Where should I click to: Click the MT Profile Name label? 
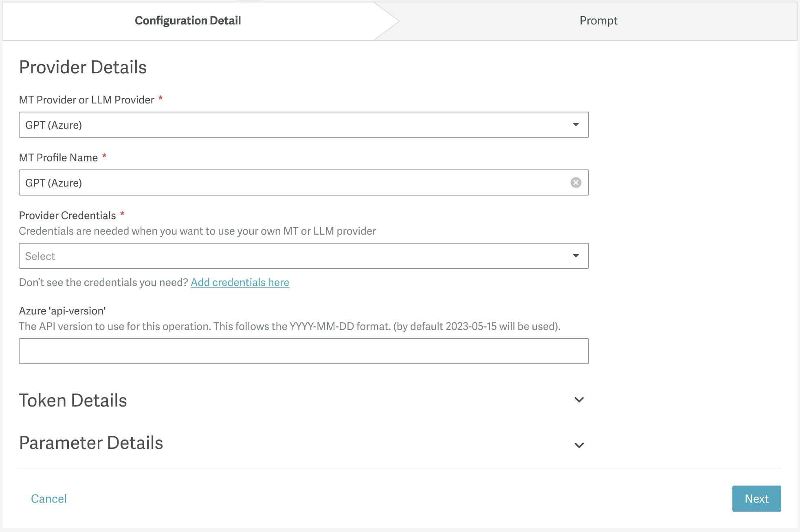click(59, 158)
